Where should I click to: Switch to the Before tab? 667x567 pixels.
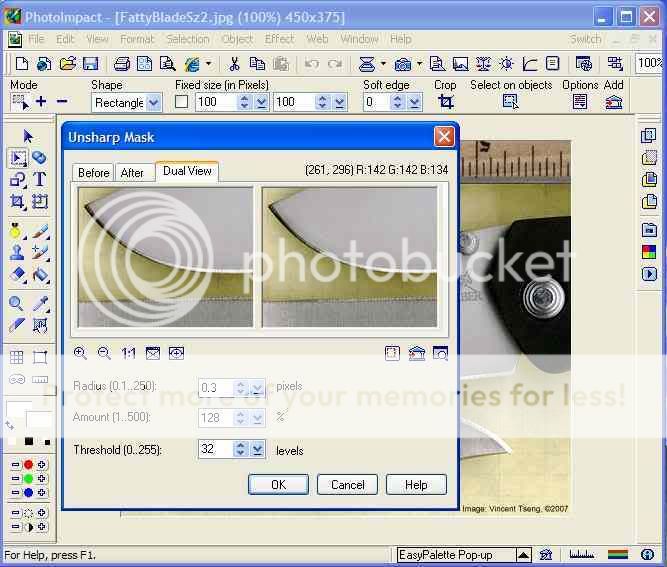point(94,172)
